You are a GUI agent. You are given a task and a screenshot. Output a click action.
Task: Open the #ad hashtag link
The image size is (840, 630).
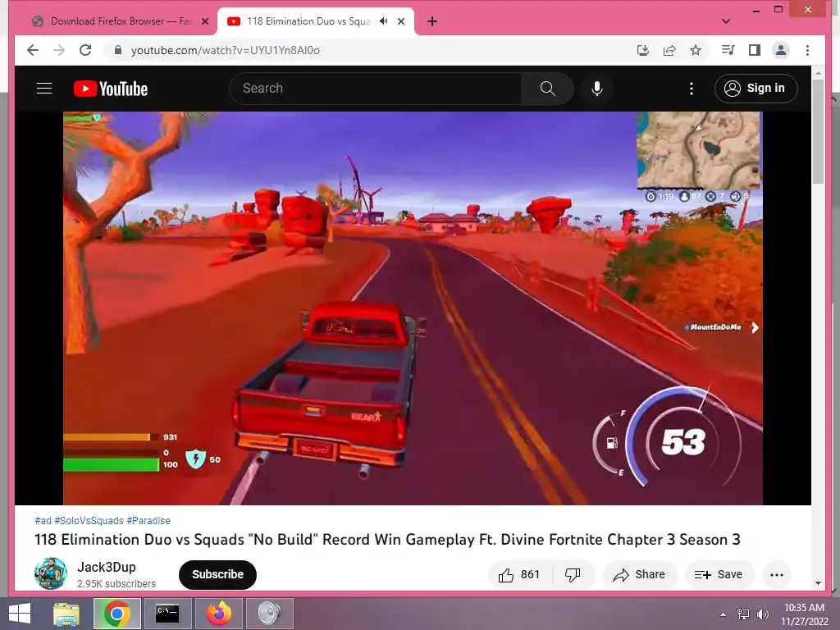[43, 521]
